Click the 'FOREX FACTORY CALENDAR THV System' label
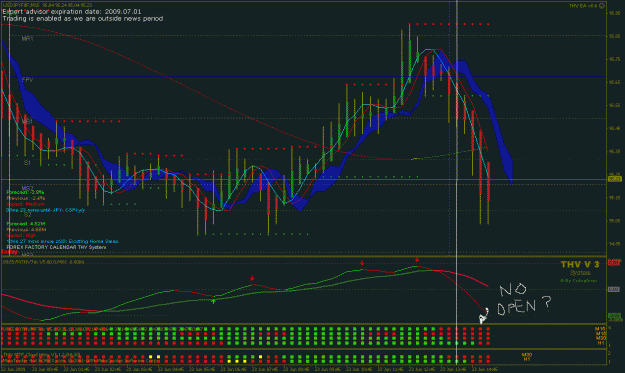Image resolution: width=625 pixels, height=373 pixels. [x=56, y=247]
